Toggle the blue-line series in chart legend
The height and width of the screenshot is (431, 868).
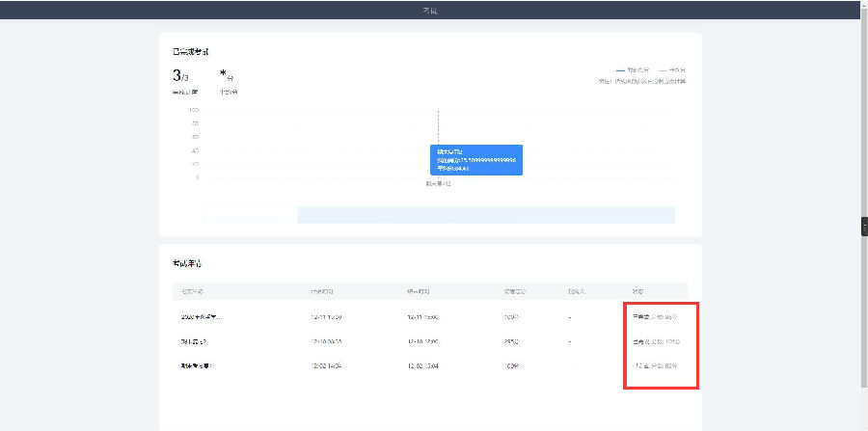(633, 70)
